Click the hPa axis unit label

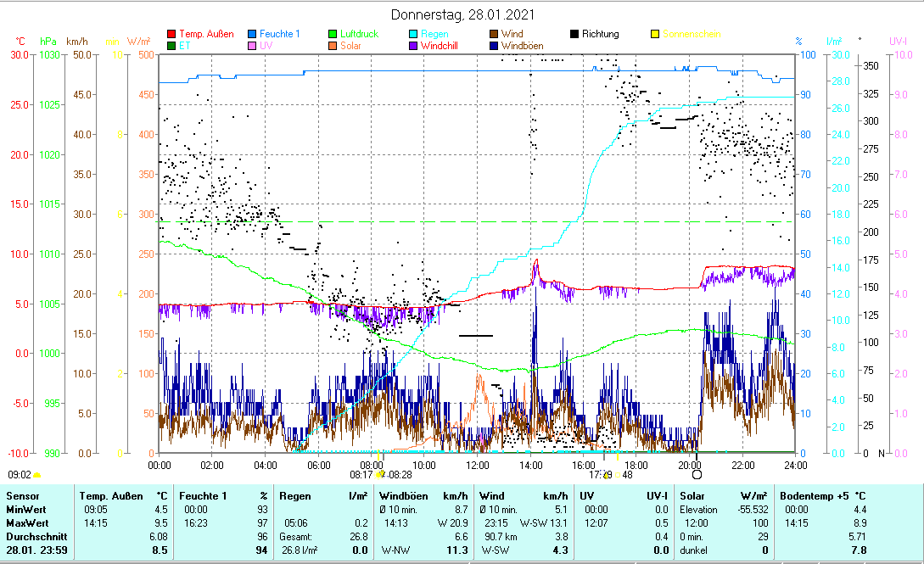coord(48,42)
